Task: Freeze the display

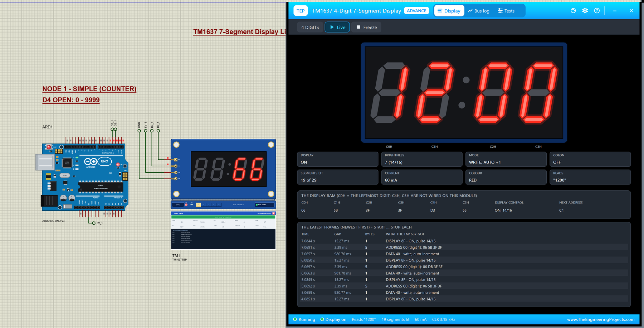Action: coord(366,27)
